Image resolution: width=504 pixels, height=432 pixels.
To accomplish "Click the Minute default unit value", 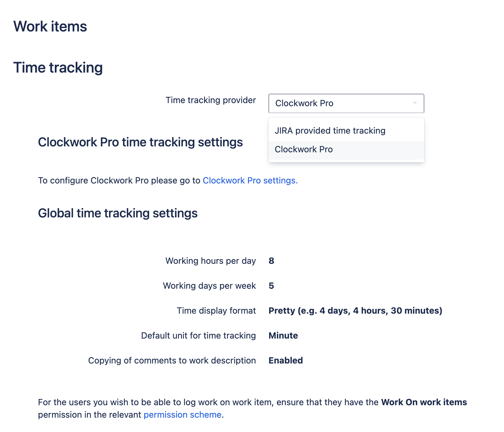I will coord(283,335).
